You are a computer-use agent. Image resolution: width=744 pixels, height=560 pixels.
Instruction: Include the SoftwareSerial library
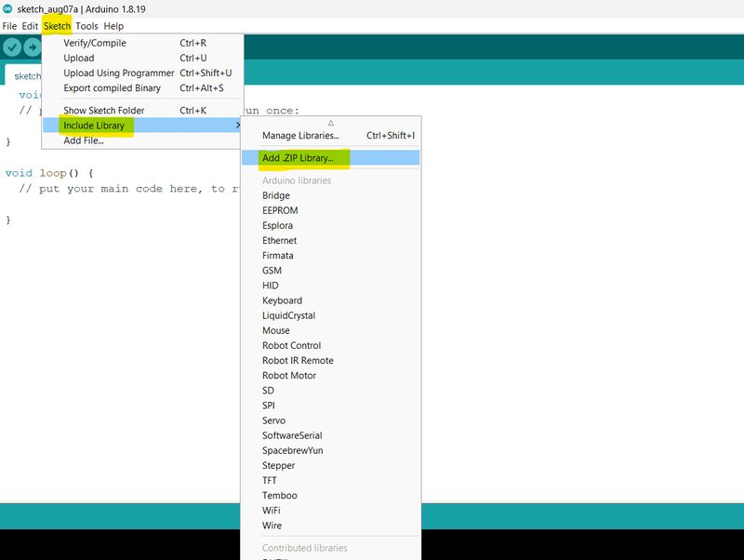click(331, 435)
